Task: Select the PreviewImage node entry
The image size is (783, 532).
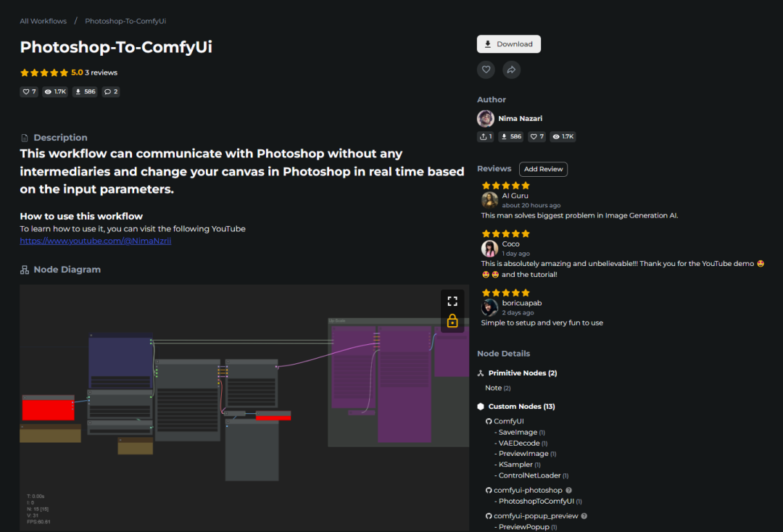Action: point(527,454)
